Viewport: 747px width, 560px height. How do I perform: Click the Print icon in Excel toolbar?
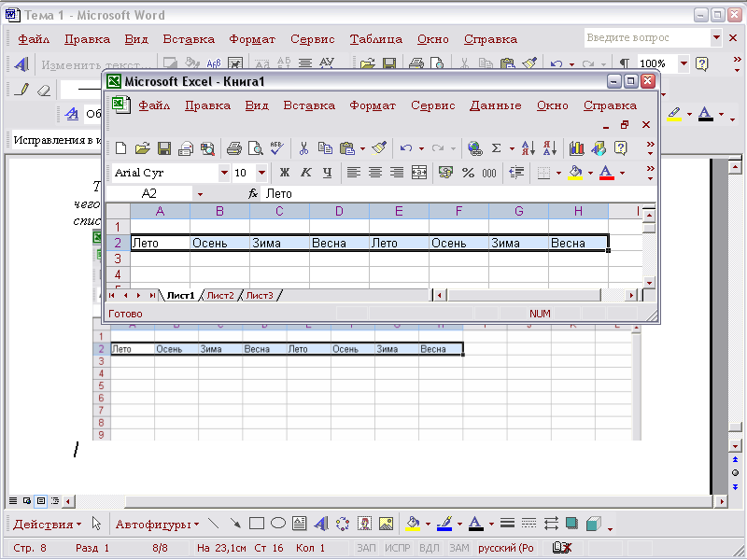pos(234,148)
